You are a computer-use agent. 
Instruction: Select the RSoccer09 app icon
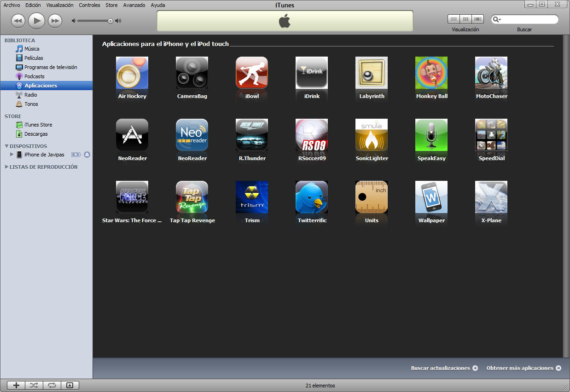pos(312,135)
